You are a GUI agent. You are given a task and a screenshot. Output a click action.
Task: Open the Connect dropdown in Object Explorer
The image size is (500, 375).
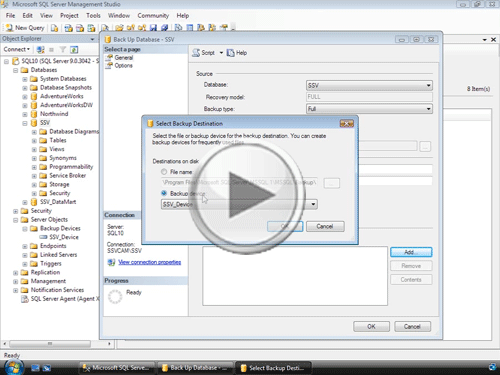click(17, 49)
